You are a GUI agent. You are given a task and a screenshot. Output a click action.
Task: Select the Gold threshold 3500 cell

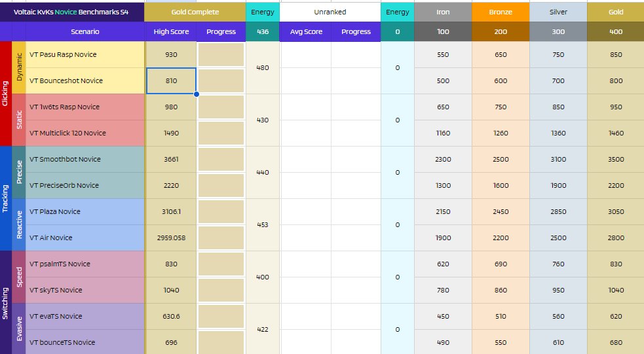pyautogui.click(x=616, y=160)
